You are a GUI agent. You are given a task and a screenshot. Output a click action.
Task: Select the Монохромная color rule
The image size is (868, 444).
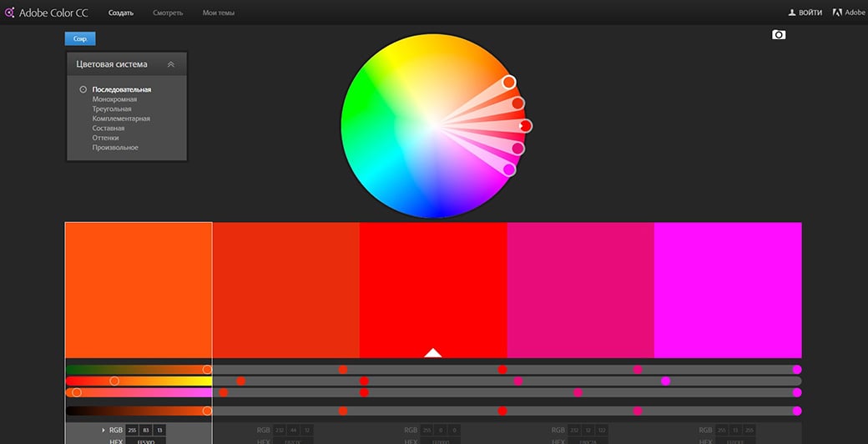tap(114, 99)
